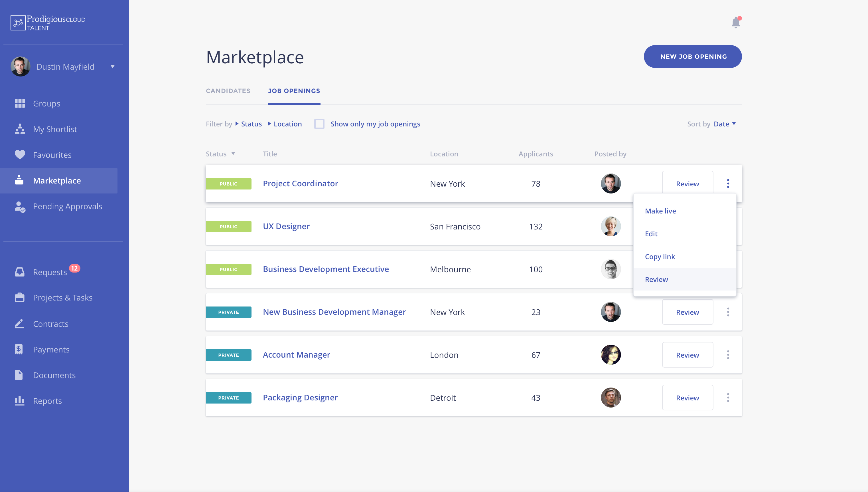
Task: Click the Favourites heart icon
Action: click(x=20, y=154)
